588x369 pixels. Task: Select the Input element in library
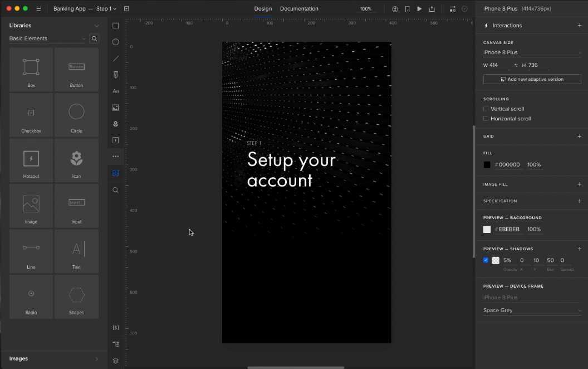pyautogui.click(x=76, y=206)
